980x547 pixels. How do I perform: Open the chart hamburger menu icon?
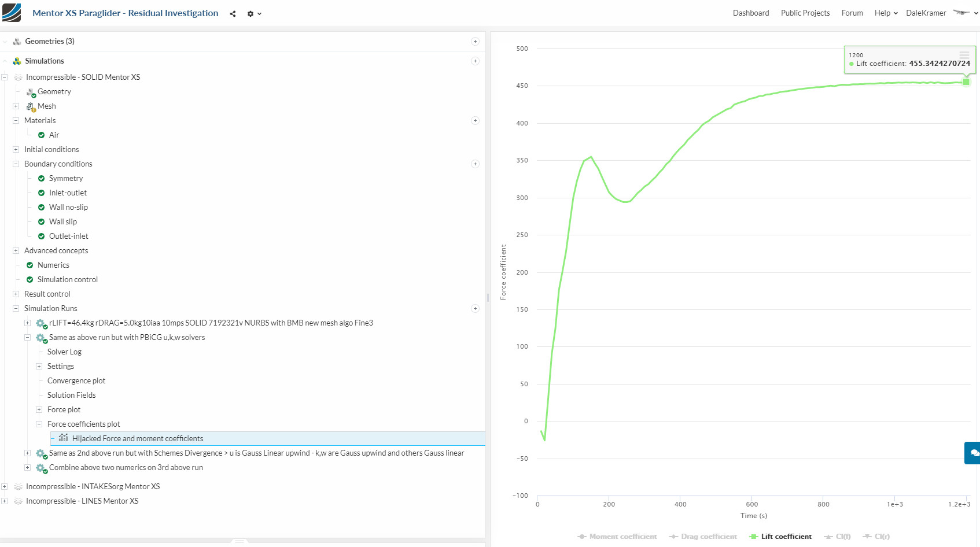964,54
